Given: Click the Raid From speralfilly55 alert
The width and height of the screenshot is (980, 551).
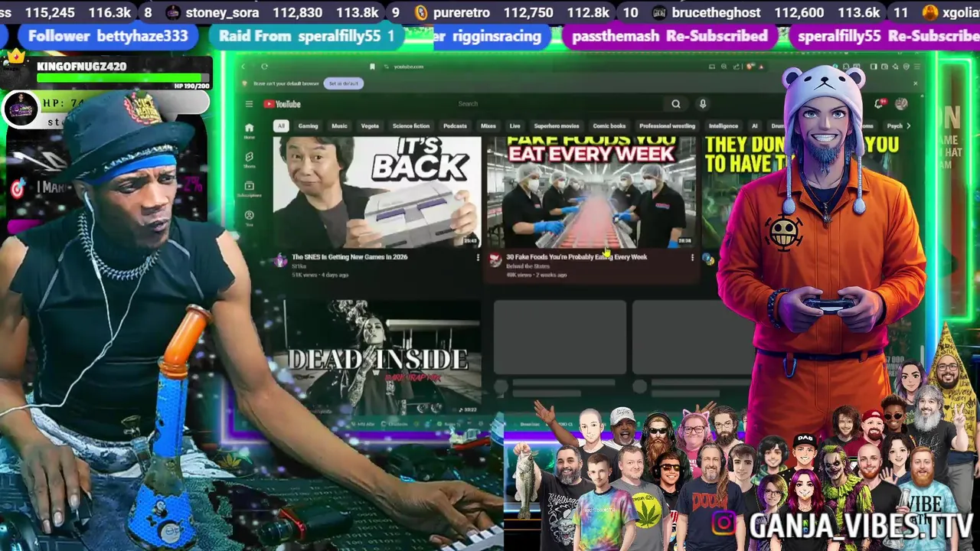Looking at the screenshot, I should tap(306, 36).
